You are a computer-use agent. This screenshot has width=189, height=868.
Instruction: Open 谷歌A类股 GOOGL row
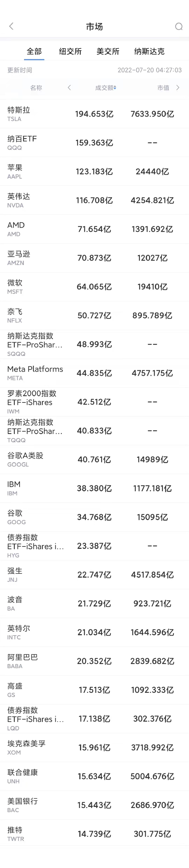point(94,459)
